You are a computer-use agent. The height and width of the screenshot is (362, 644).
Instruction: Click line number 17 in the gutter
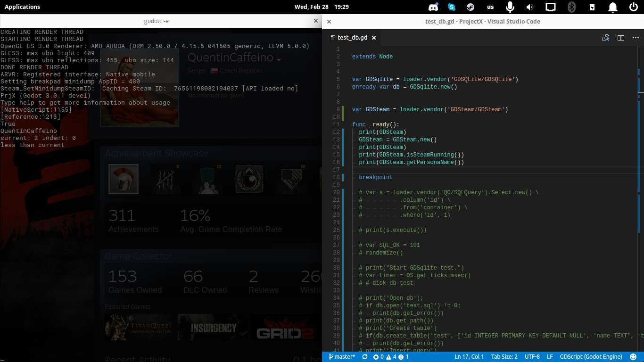click(337, 170)
